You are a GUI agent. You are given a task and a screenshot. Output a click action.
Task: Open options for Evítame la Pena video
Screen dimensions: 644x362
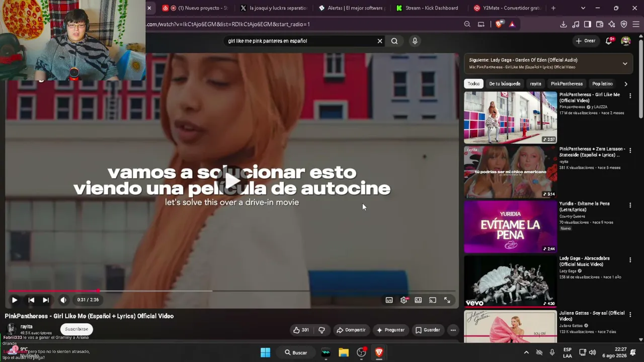point(630,205)
